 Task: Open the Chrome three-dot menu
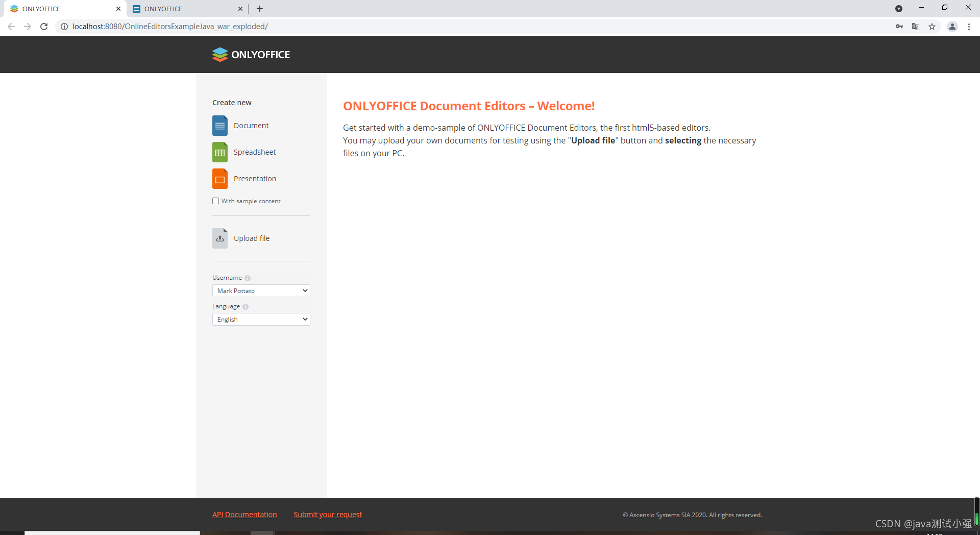tap(969, 27)
